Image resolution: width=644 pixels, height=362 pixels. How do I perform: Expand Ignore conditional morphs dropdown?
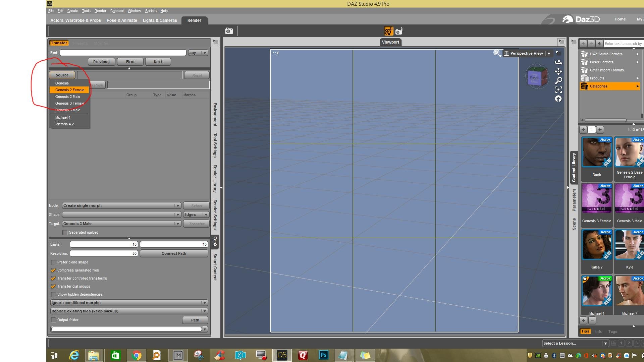(x=129, y=303)
